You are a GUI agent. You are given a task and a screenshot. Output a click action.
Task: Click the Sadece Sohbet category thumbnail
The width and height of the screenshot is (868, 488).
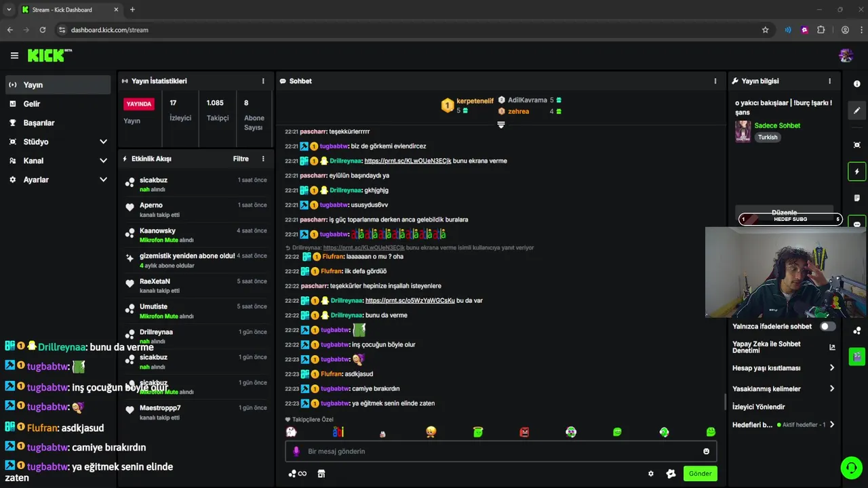pyautogui.click(x=743, y=131)
